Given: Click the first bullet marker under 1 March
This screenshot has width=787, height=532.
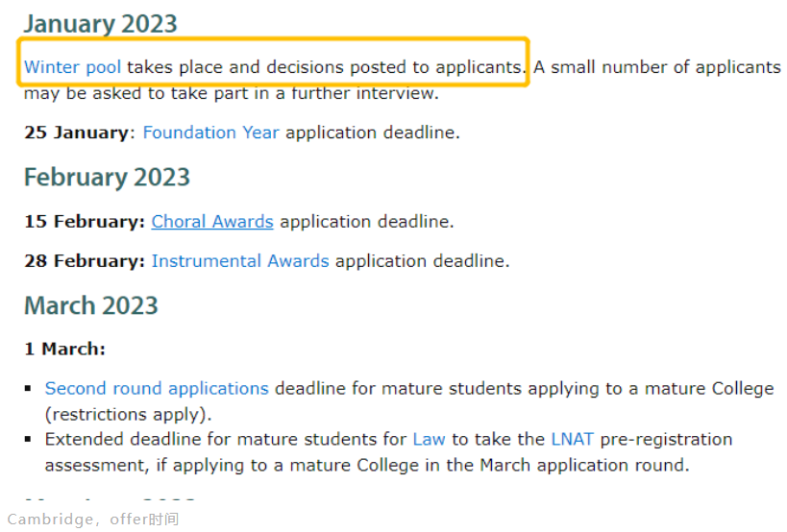Looking at the screenshot, I should tap(28, 389).
